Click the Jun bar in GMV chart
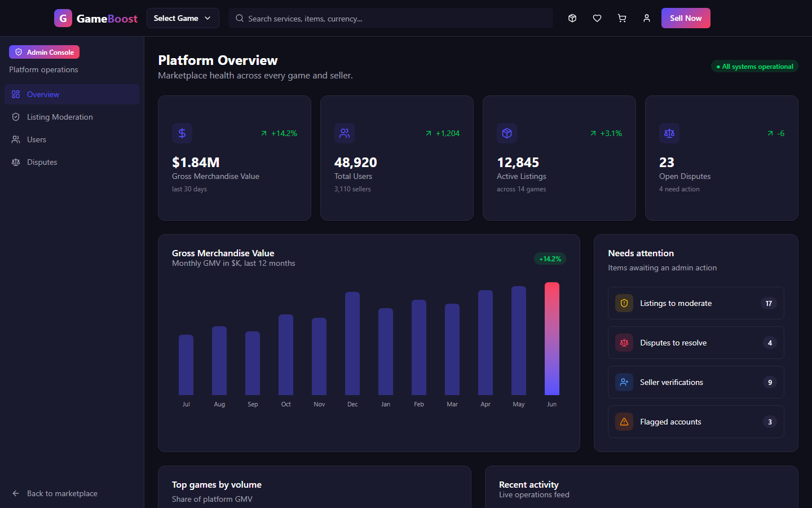Viewport: 812px width, 508px height. pos(552,339)
